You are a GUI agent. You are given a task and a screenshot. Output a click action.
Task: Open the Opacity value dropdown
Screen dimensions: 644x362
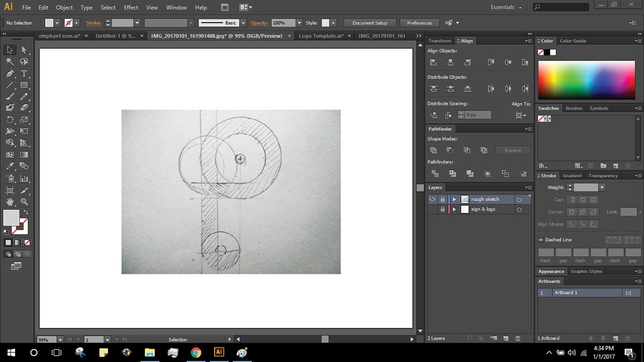[x=299, y=23]
